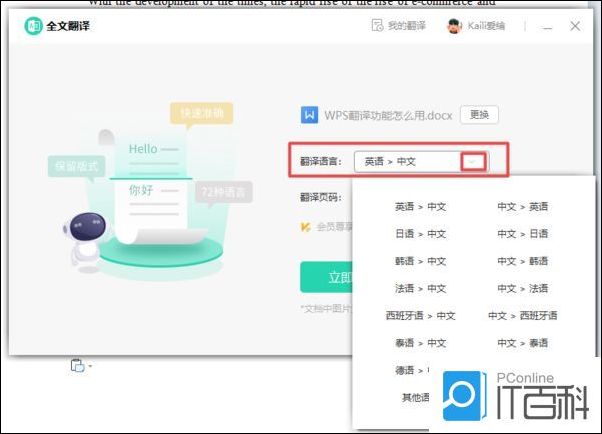
Task: Click the Kaili user avatar
Action: [454, 26]
